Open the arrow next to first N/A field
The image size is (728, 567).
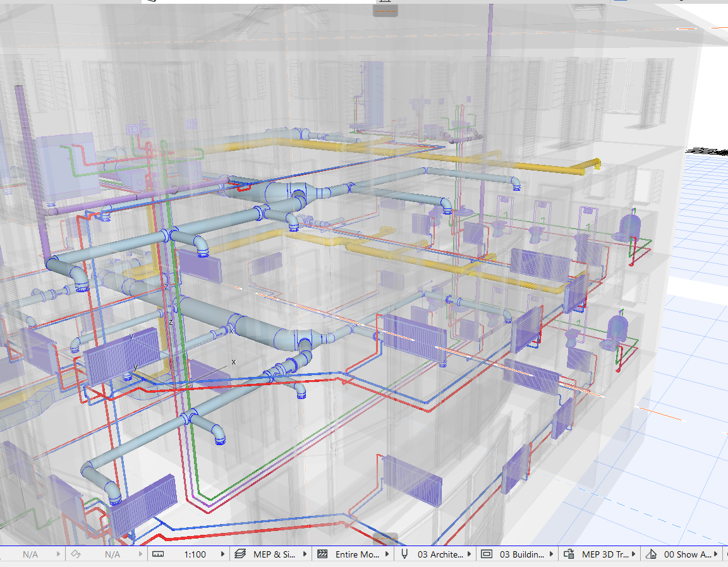[x=58, y=554]
